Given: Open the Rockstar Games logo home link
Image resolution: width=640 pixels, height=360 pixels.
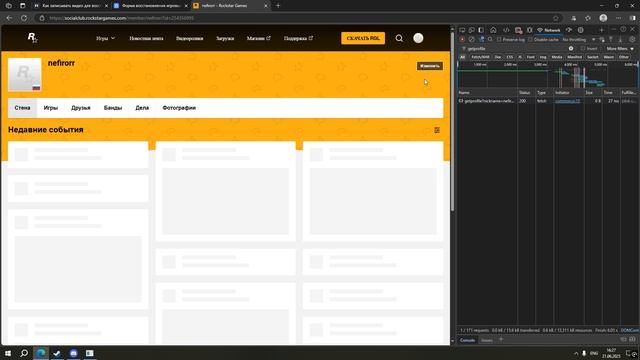Looking at the screenshot, I should [32, 38].
